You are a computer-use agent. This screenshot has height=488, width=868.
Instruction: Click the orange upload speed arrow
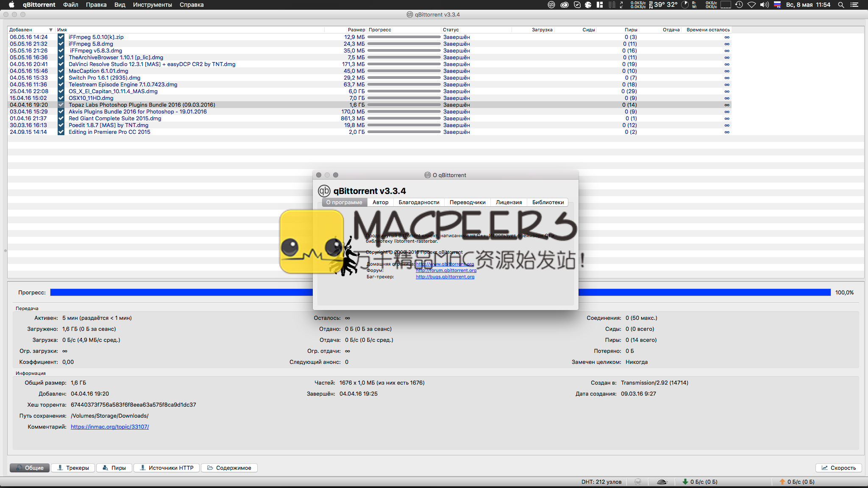tap(782, 482)
